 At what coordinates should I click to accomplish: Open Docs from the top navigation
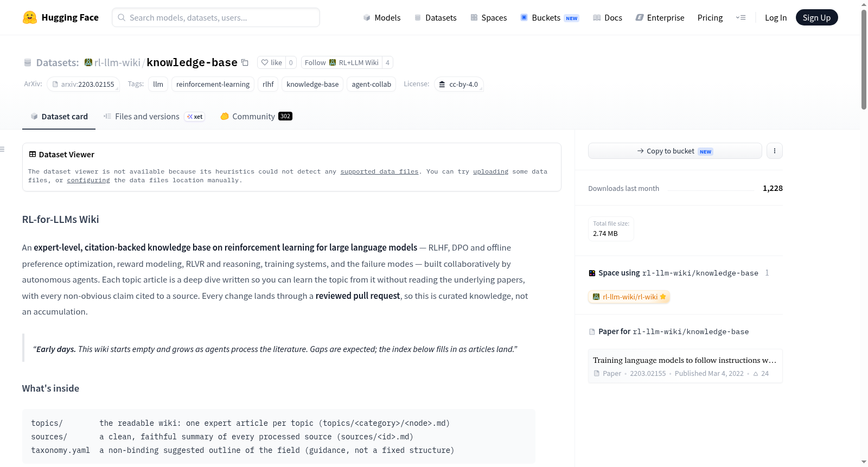coord(607,17)
